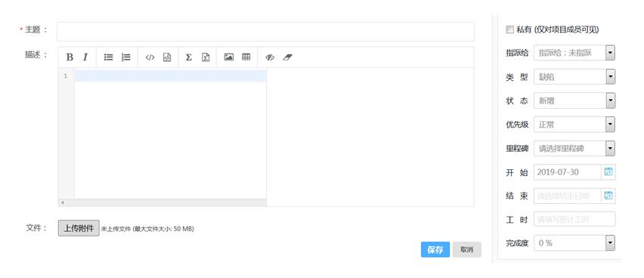The height and width of the screenshot is (278, 644).
Task: Insert an ordered numbered list
Action: (x=126, y=57)
